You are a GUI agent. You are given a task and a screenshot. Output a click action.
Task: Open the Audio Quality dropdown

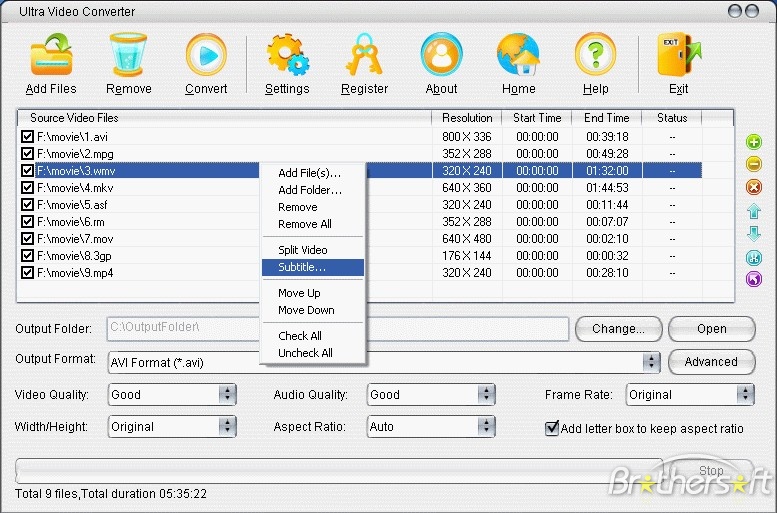pos(431,395)
